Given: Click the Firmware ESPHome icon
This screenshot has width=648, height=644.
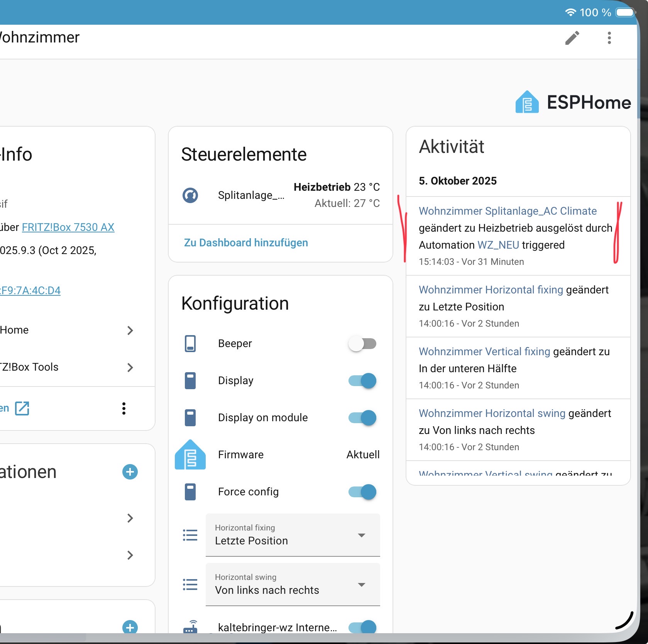Looking at the screenshot, I should tap(190, 455).
